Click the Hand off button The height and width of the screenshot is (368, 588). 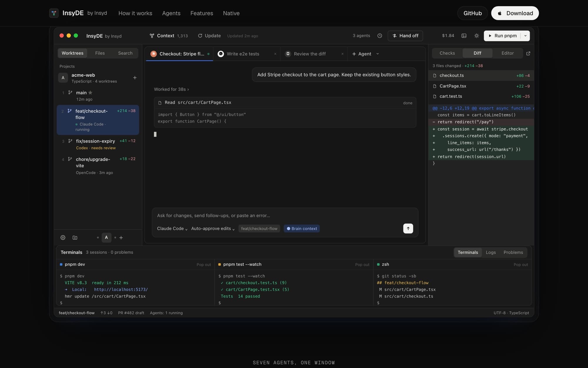405,36
